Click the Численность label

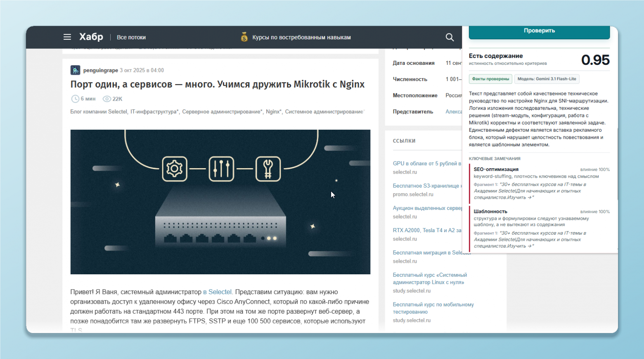[410, 79]
